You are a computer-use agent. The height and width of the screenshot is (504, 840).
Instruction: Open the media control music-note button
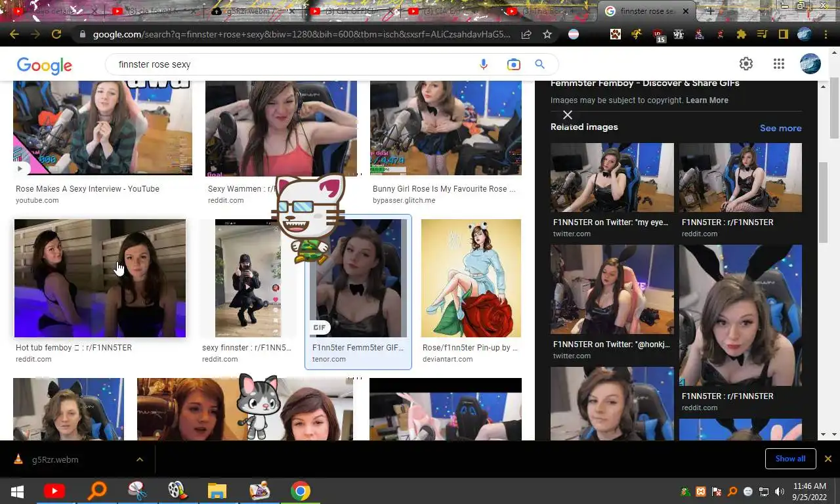(x=762, y=34)
